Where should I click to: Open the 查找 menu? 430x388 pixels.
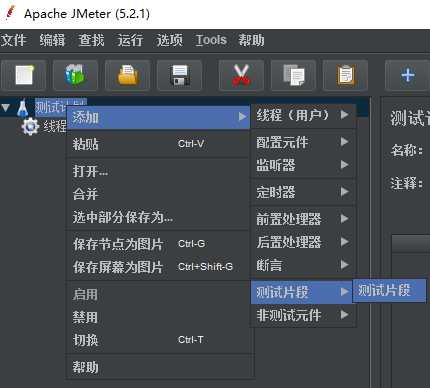click(91, 40)
